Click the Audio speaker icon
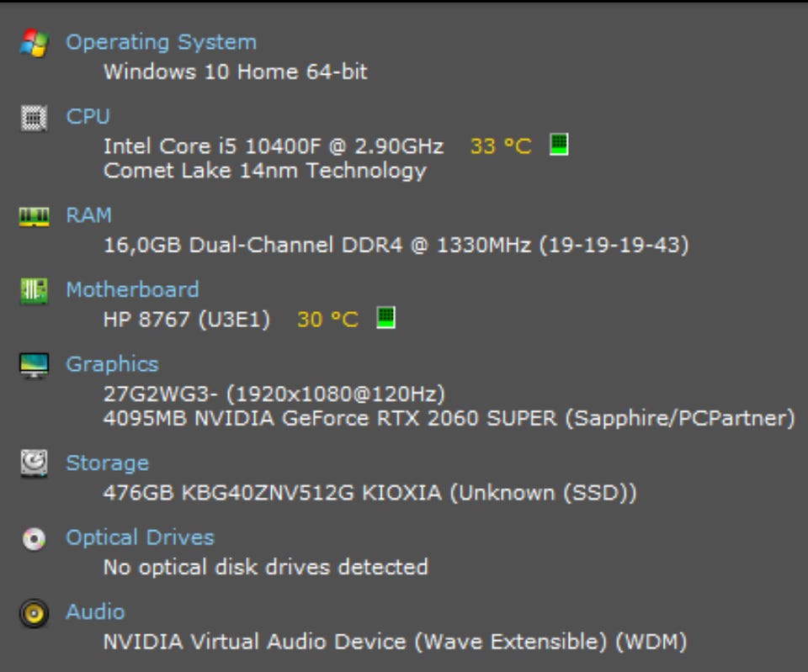The width and height of the screenshot is (808, 672). [33, 613]
